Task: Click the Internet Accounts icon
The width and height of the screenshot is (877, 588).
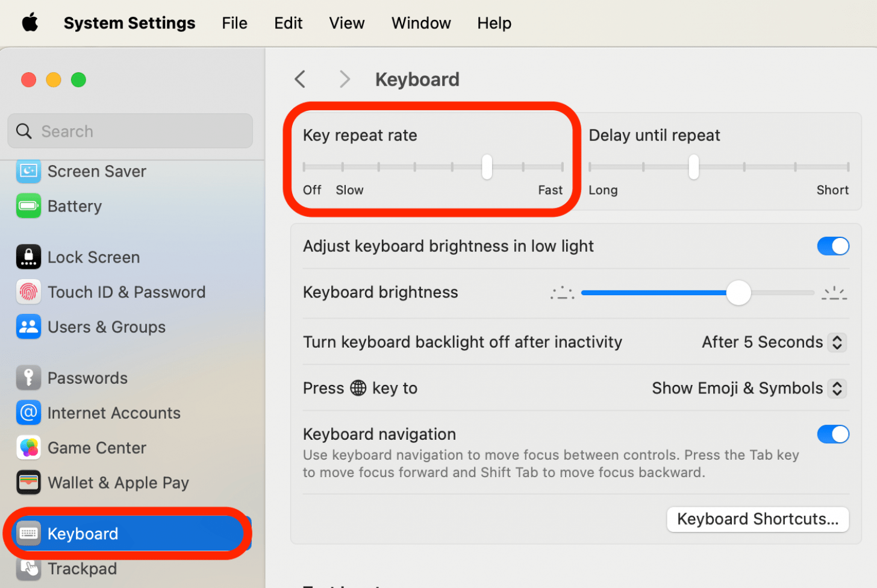Action: tap(28, 413)
